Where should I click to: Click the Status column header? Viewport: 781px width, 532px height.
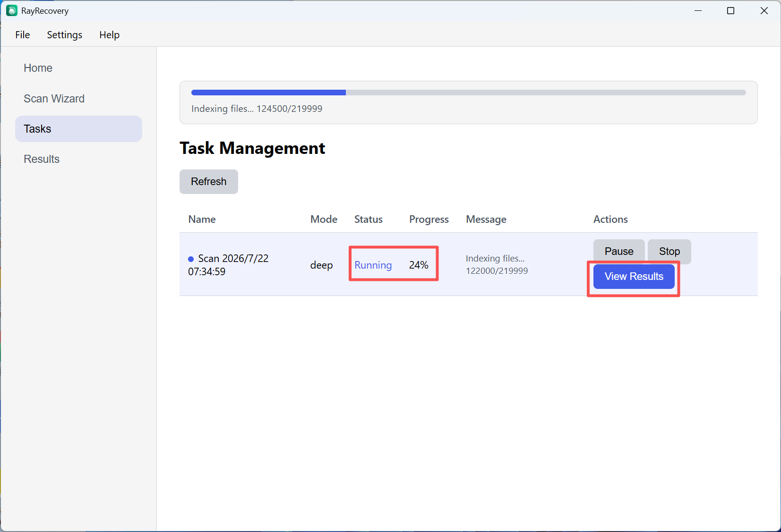(369, 220)
